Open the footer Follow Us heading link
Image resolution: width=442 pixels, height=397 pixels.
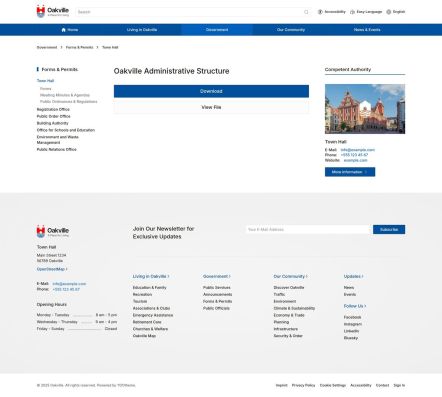355,306
